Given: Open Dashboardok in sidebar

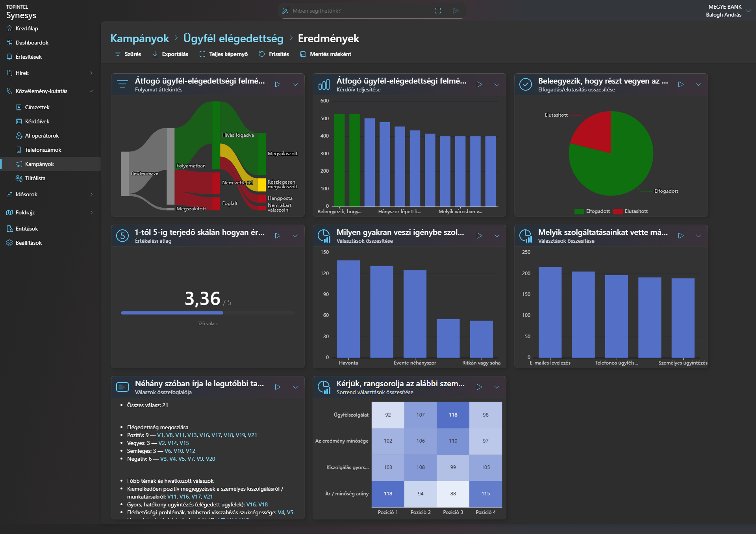Looking at the screenshot, I should (x=50, y=43).
